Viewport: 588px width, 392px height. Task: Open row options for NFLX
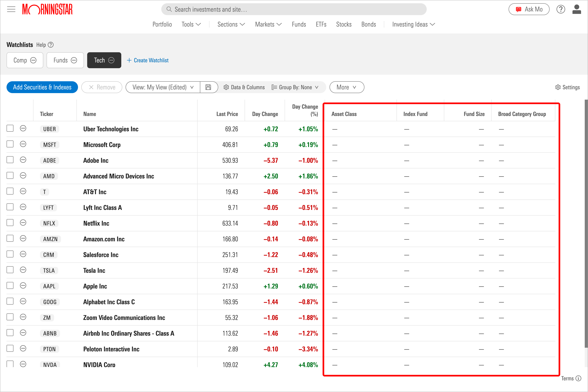click(x=23, y=223)
